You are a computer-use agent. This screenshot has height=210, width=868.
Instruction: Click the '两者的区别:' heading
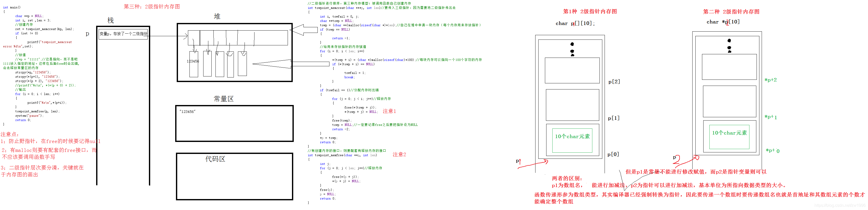coord(567,179)
